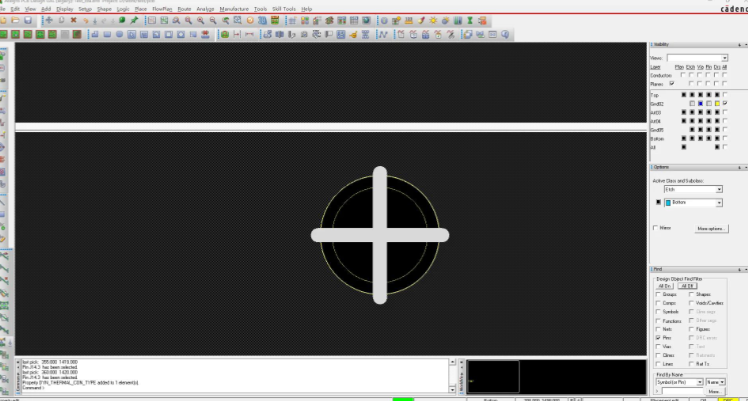748x401 pixels.
Task: Click the green pushpin Fix icon
Action: point(134,20)
